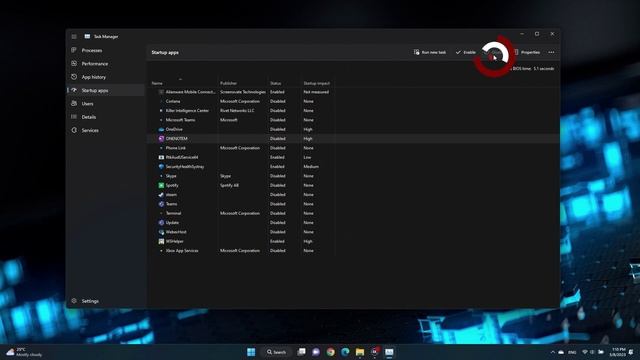Viewport: 640px width, 360px height.
Task: Click Rivet Networks LLC publisher cell
Action: [237, 111]
